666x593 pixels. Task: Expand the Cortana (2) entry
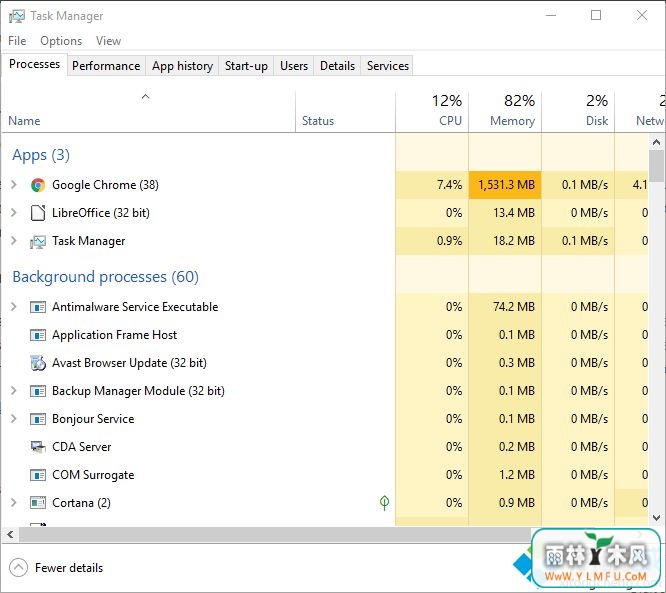pos(14,503)
